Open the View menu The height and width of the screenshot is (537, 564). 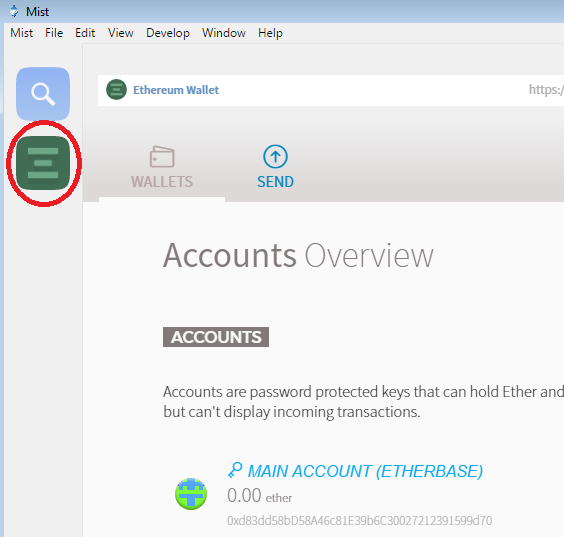(121, 33)
